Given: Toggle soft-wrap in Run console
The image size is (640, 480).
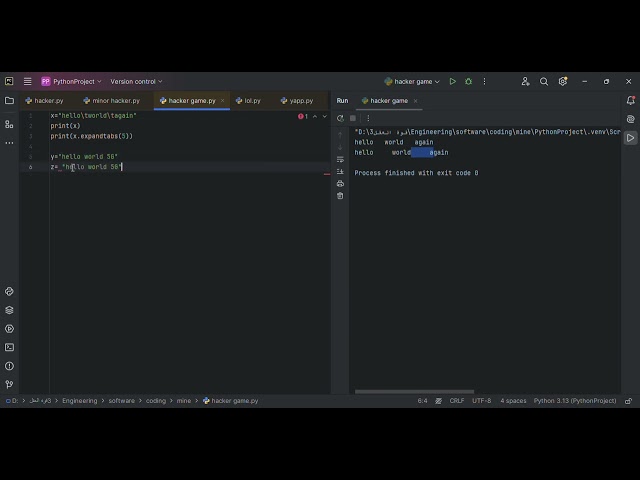Looking at the screenshot, I should (x=340, y=160).
